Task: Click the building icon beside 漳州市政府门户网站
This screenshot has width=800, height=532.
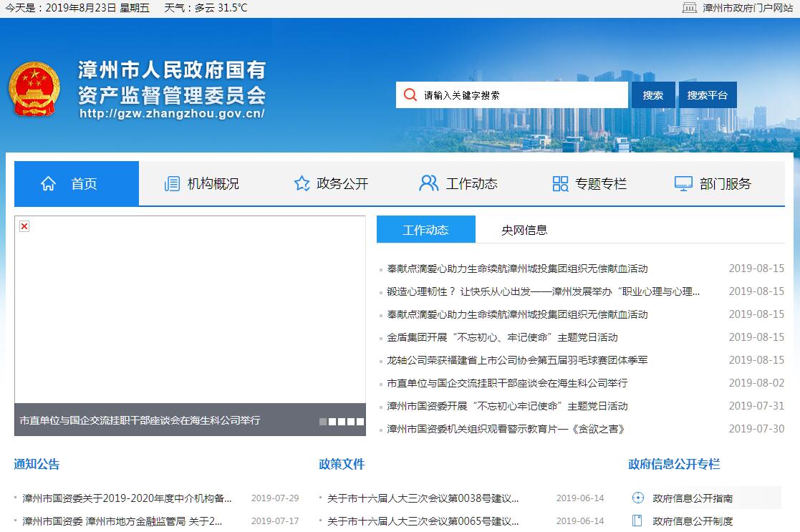Action: coord(689,8)
